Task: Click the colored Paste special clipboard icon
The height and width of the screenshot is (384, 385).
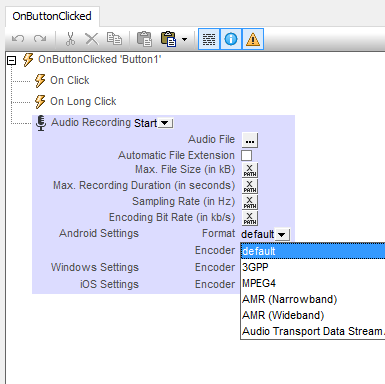Action: click(169, 39)
